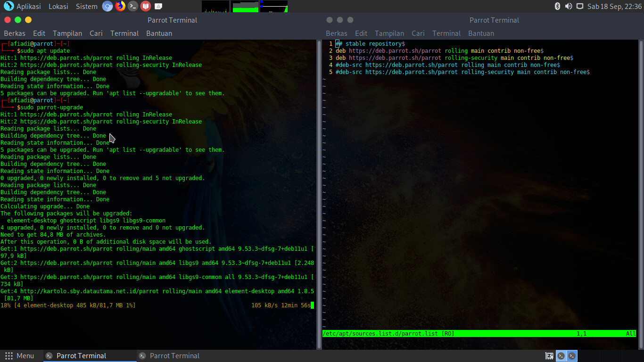Click the vim cursor position '1,1' indicator
Image resolution: width=644 pixels, height=362 pixels.
click(x=582, y=334)
